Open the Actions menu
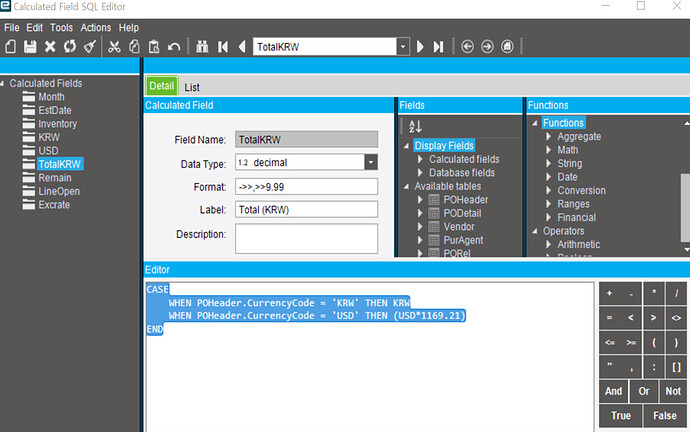Image resolution: width=690 pixels, height=432 pixels. click(x=95, y=28)
